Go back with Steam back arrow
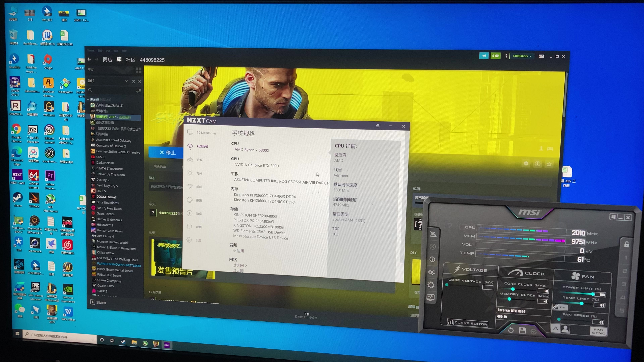This screenshot has height=362, width=644. [89, 59]
